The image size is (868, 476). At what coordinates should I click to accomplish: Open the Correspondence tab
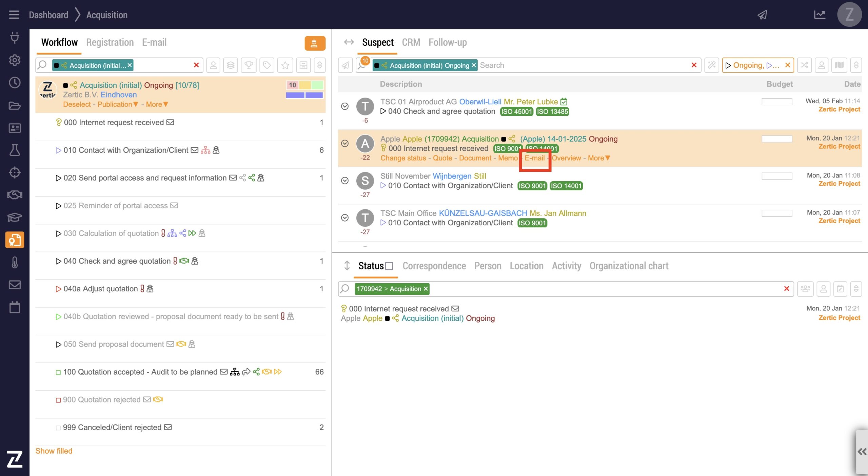pos(434,266)
